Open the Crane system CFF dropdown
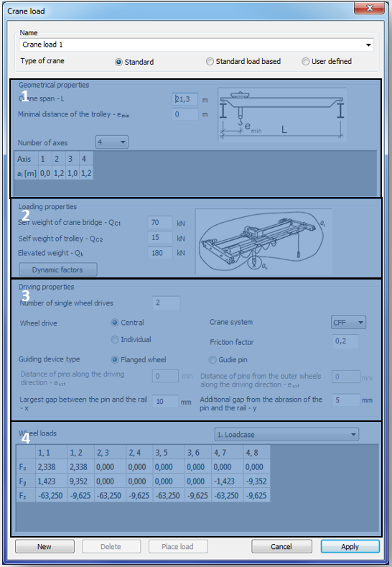 [348, 322]
